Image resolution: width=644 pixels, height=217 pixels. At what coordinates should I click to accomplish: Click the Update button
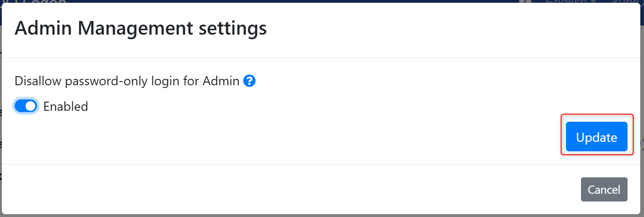(x=596, y=137)
